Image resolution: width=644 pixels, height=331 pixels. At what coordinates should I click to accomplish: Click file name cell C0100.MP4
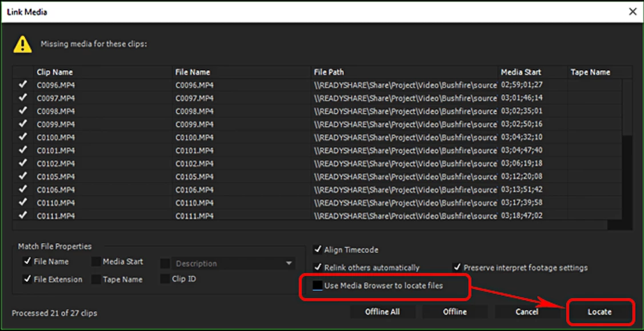click(195, 138)
